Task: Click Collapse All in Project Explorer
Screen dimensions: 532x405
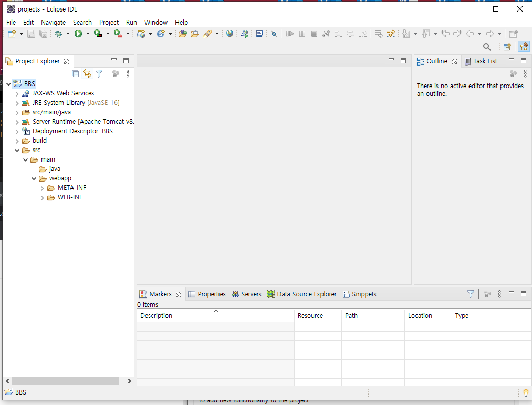Action: click(76, 73)
